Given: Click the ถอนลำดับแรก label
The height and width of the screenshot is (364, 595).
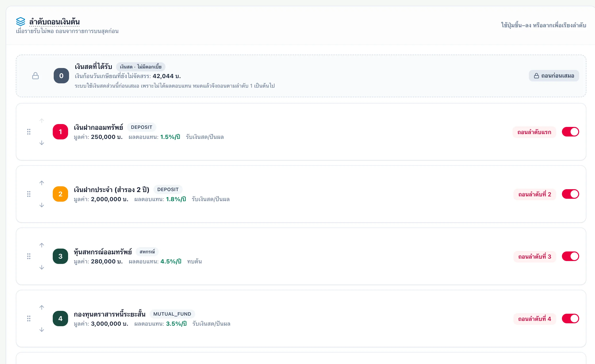Looking at the screenshot, I should coord(534,132).
